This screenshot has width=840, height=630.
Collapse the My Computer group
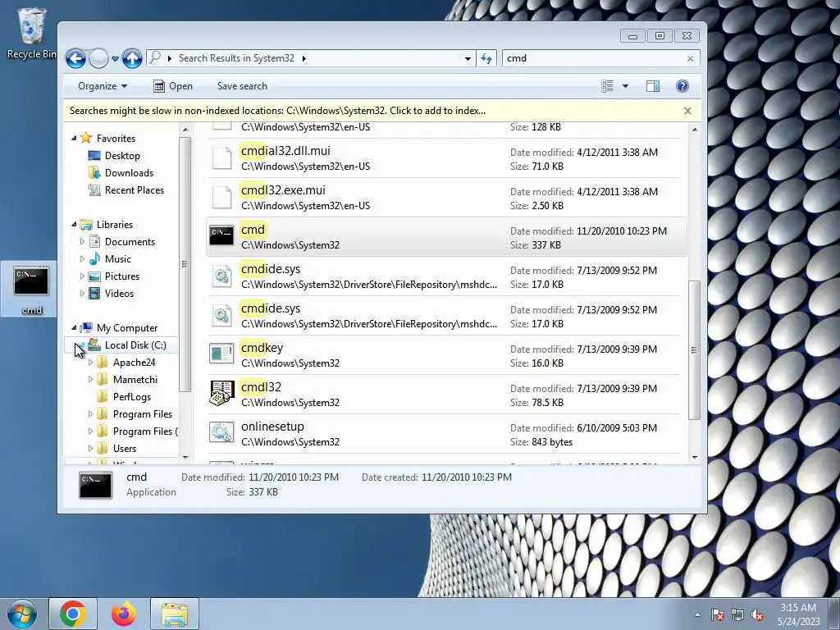[x=74, y=328]
